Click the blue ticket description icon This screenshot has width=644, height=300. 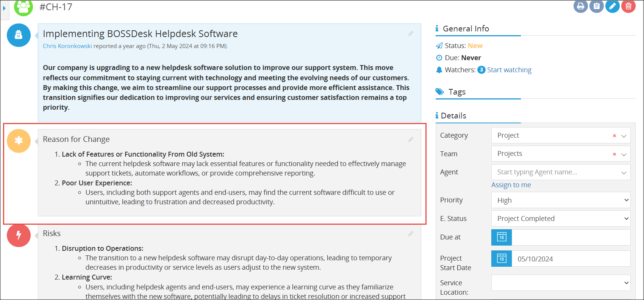click(x=19, y=35)
